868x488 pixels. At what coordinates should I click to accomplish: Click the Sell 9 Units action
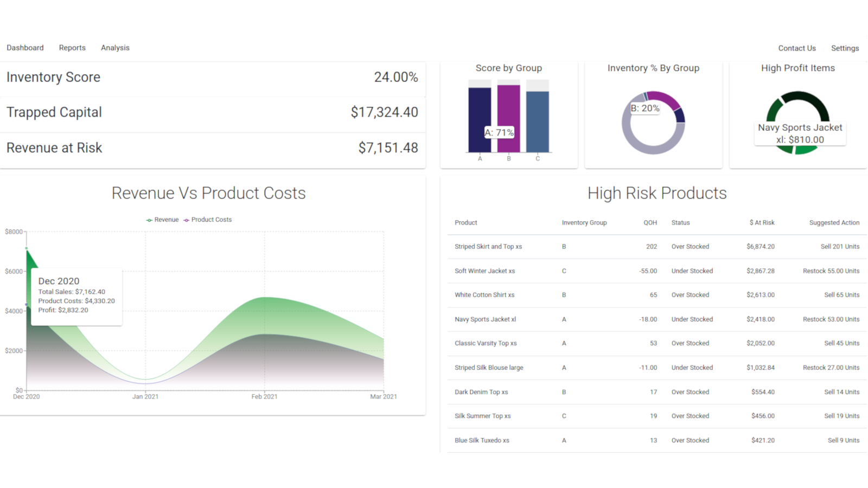844,440
